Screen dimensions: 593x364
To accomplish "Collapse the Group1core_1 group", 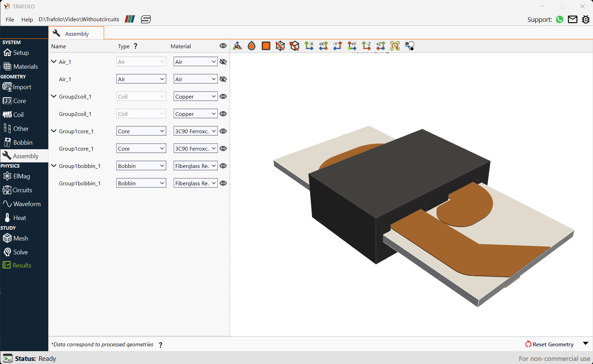I will pyautogui.click(x=53, y=131).
